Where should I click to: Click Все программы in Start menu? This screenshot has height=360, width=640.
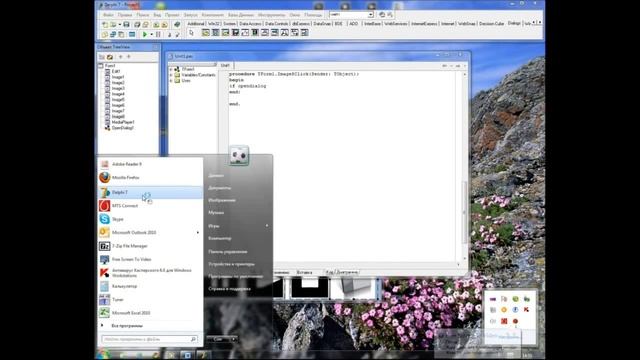click(127, 326)
